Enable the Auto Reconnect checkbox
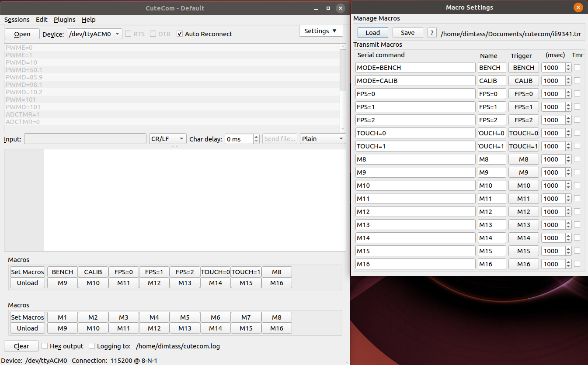 [x=180, y=34]
